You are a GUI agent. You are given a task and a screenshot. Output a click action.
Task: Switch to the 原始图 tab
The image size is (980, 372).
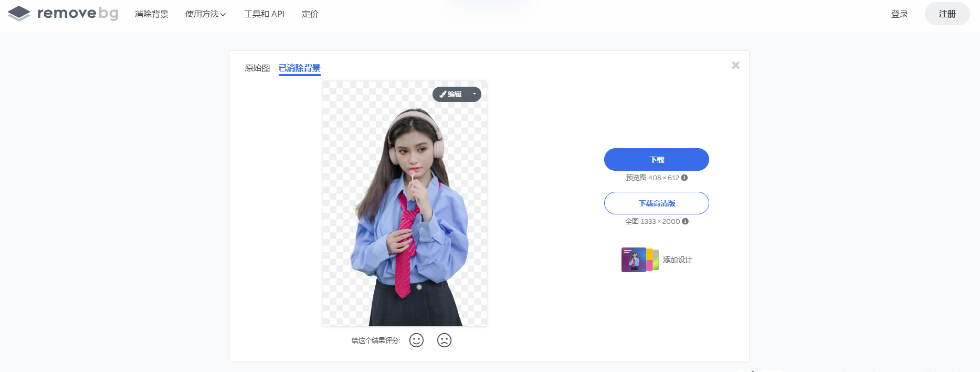[257, 68]
